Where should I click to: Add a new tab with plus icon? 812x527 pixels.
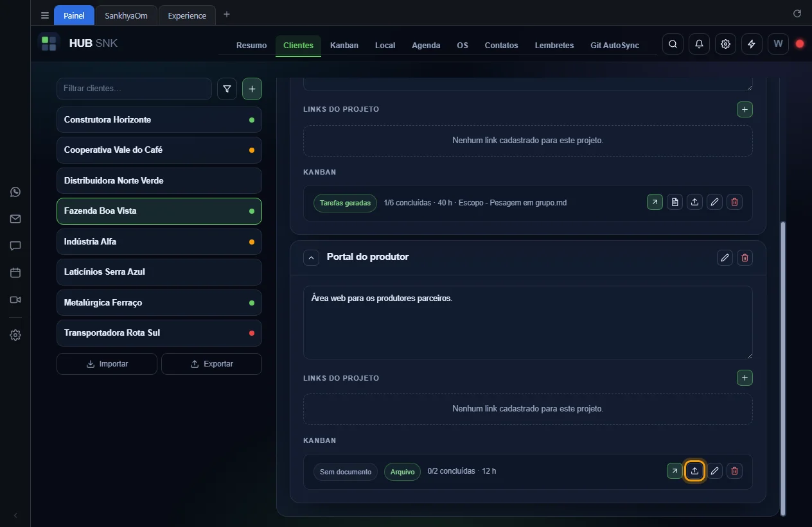coord(227,15)
